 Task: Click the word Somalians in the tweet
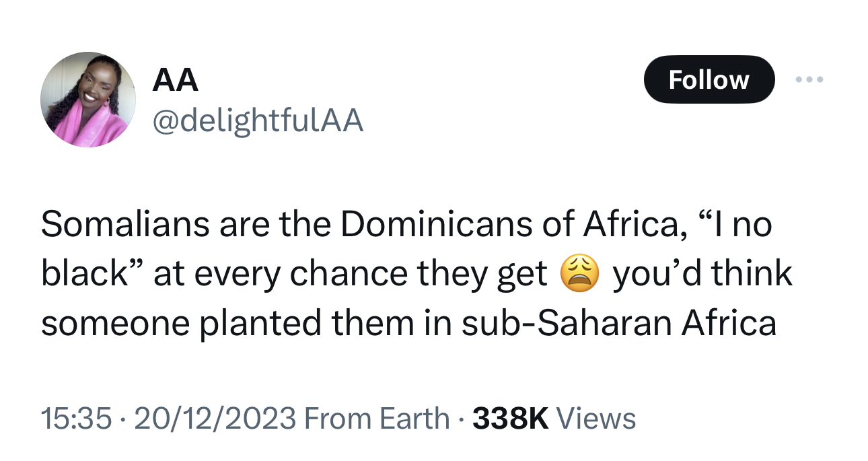click(x=124, y=224)
